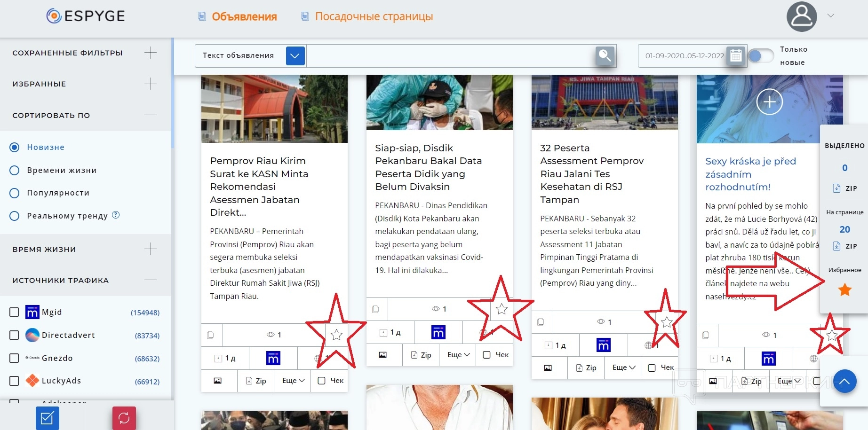Click Mgid network icon on Sexy kráska card

[769, 359]
